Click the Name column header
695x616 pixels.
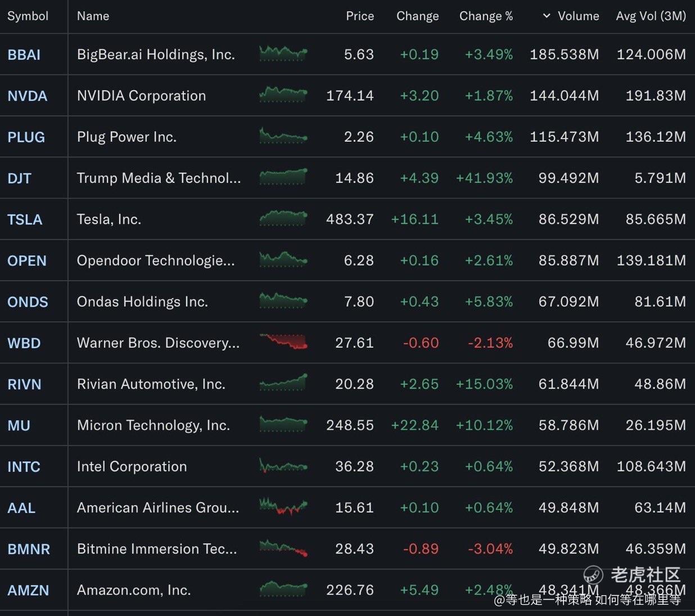(93, 16)
